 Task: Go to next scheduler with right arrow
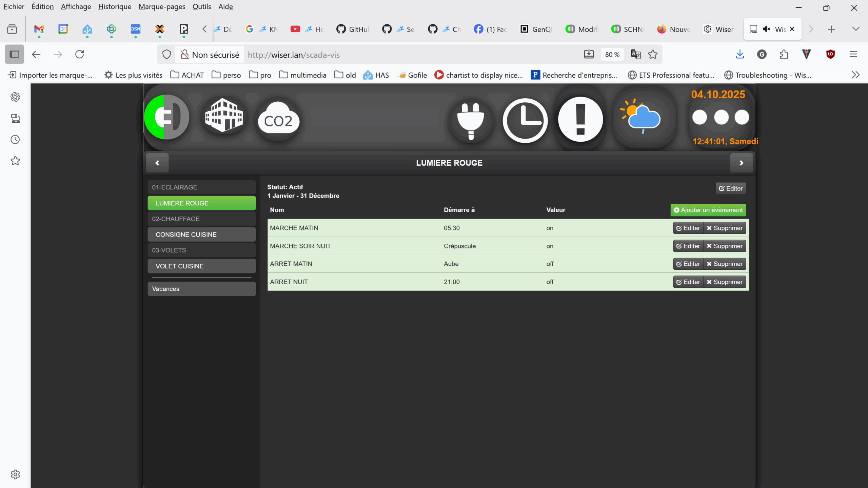click(x=741, y=163)
